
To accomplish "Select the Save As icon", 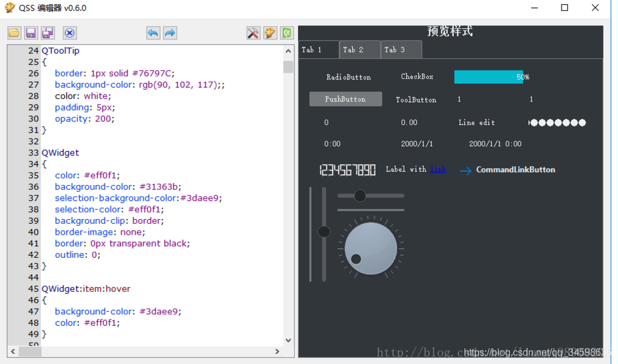I will [47, 33].
